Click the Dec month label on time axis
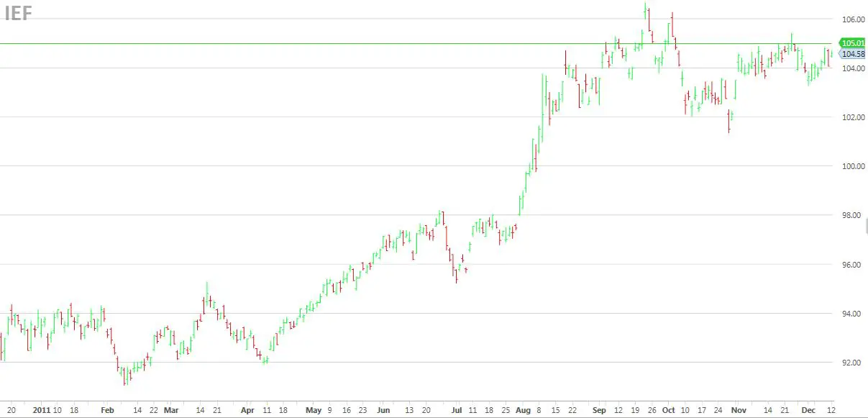The width and height of the screenshot is (868, 418). coord(809,410)
